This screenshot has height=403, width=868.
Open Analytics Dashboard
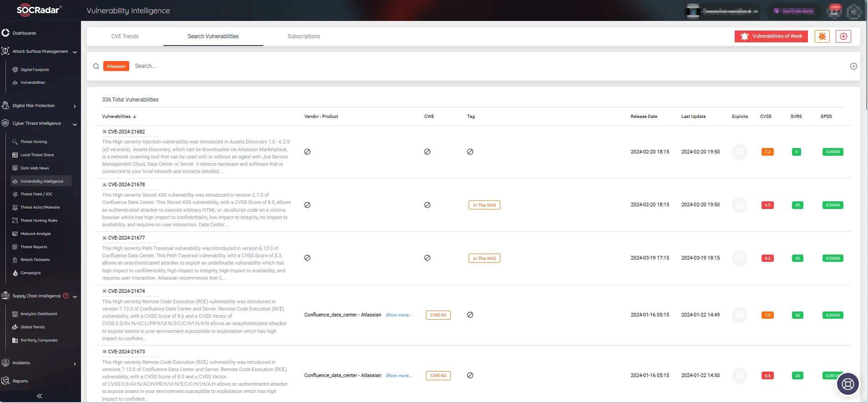pyautogui.click(x=38, y=314)
